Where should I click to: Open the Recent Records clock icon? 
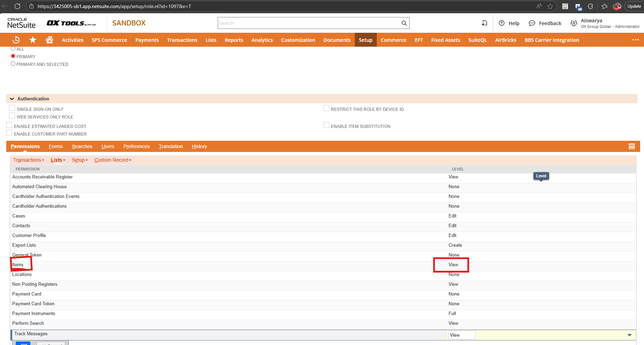click(x=16, y=40)
